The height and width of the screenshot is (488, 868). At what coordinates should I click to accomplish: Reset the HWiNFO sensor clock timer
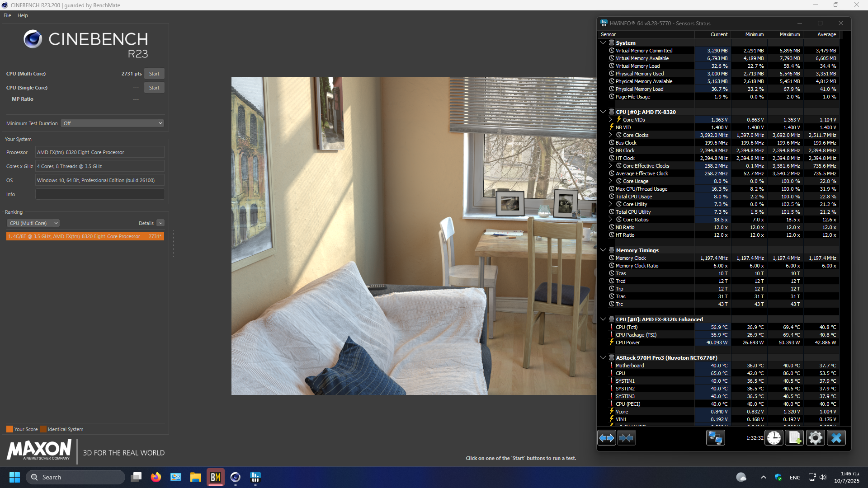click(774, 438)
